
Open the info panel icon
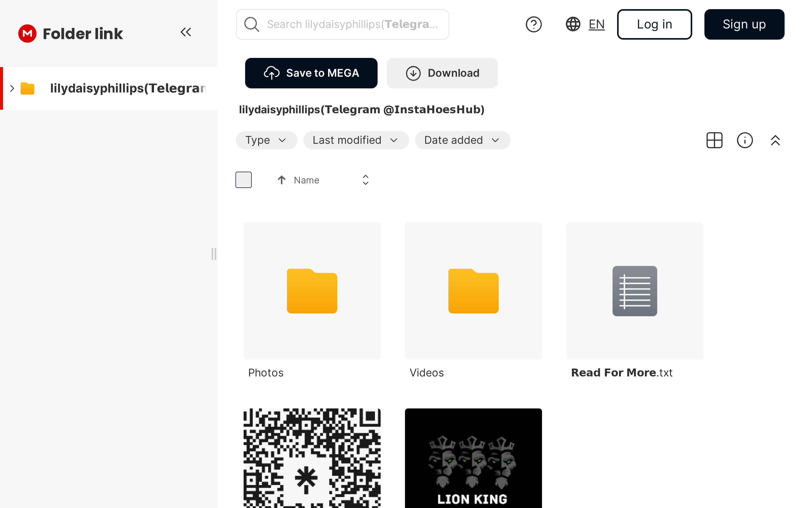745,140
